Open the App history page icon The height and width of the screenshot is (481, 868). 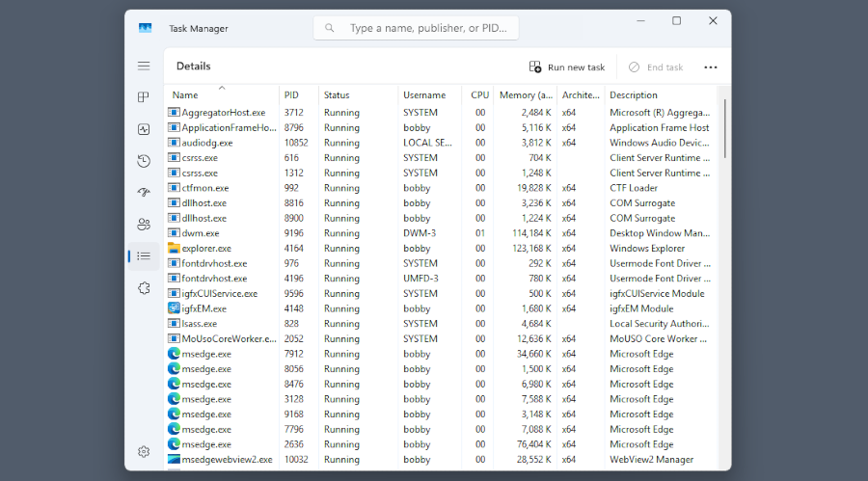coord(144,161)
